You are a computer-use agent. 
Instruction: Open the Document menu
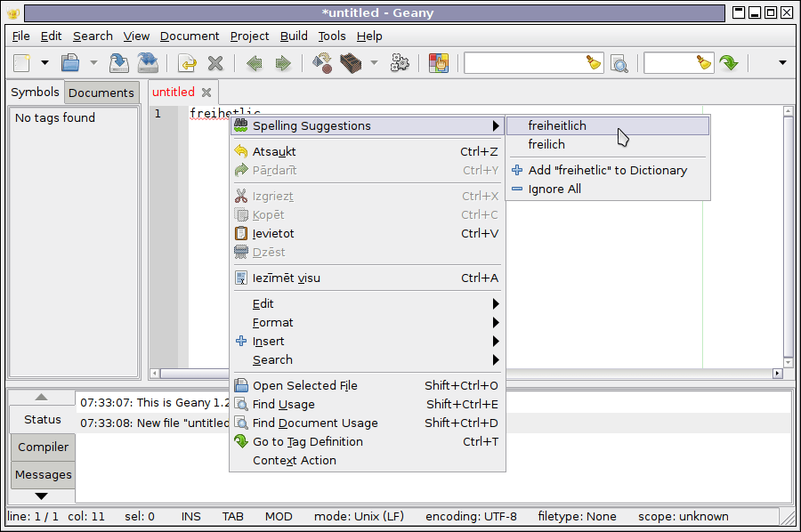(190, 36)
